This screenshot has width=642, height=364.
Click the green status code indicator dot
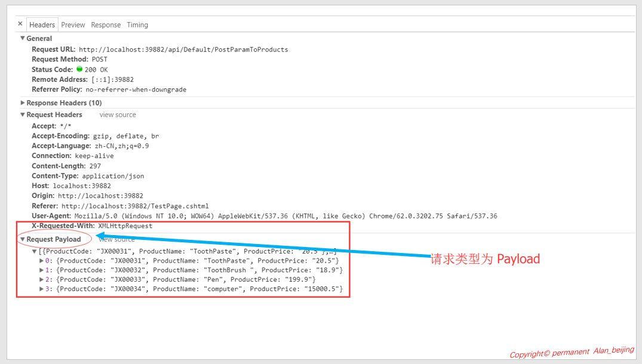click(80, 69)
